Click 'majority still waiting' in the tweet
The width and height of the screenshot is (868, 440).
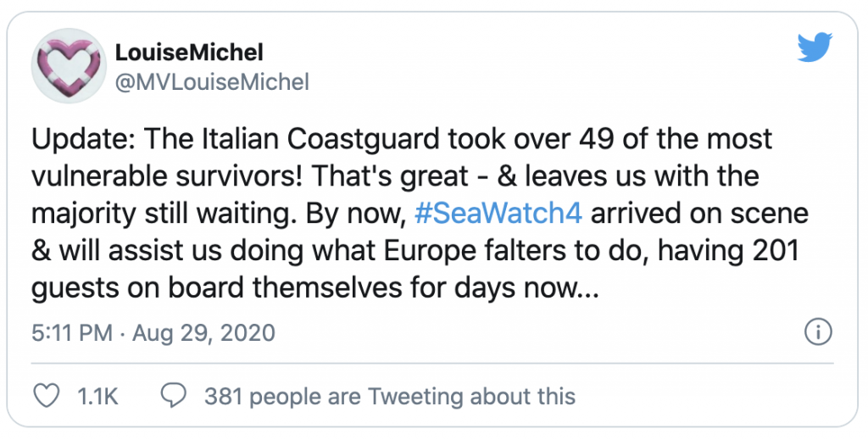click(x=160, y=214)
